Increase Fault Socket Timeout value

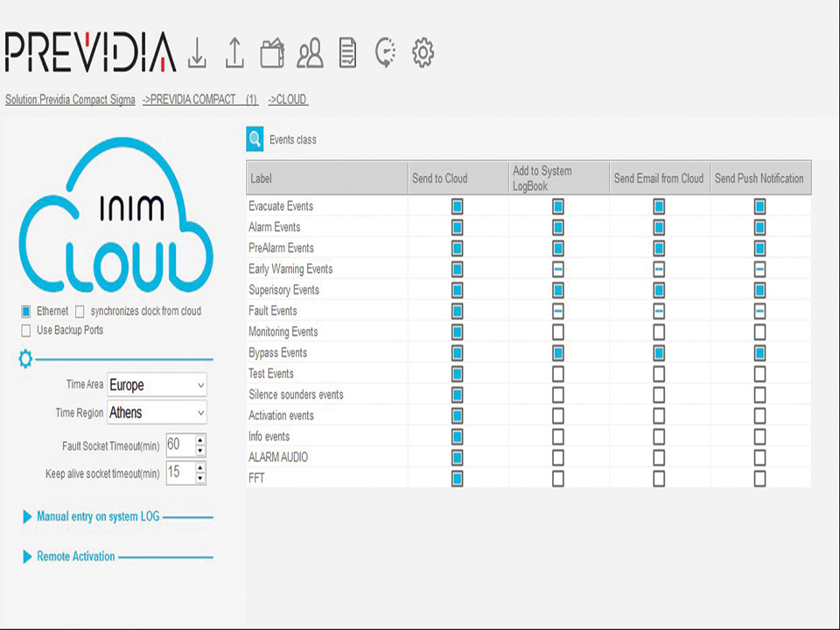point(200,440)
